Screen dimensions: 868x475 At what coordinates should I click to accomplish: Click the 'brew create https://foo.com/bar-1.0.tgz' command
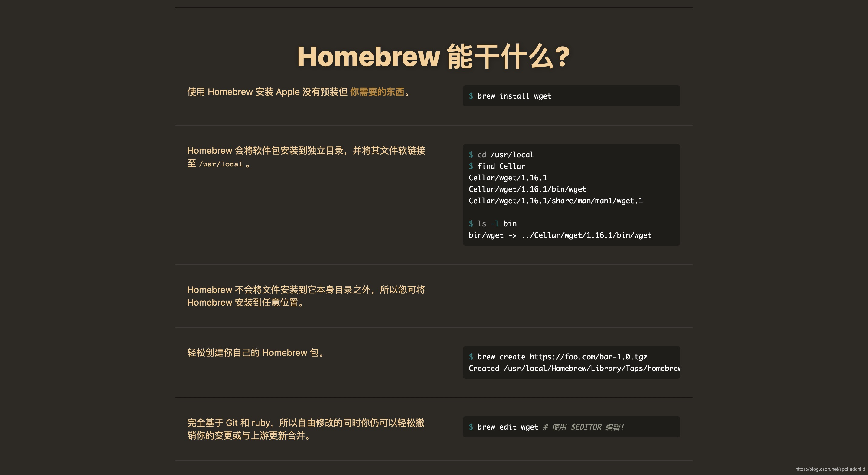pyautogui.click(x=562, y=357)
